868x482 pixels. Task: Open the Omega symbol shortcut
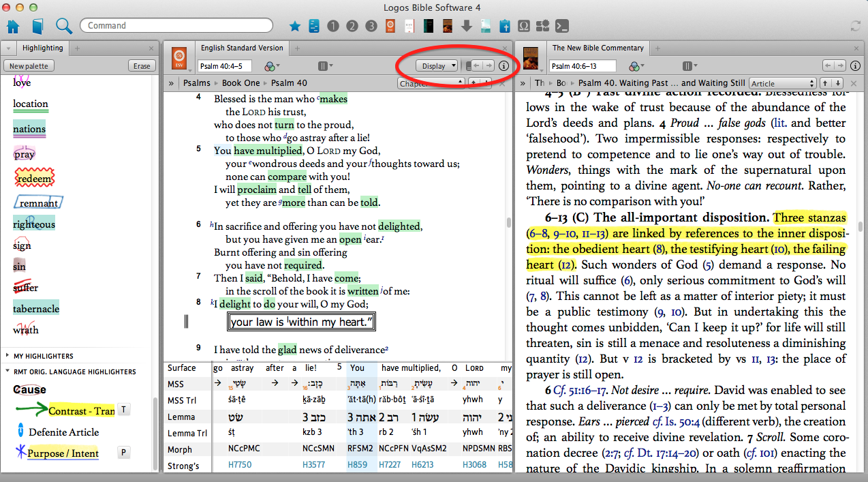tap(524, 27)
